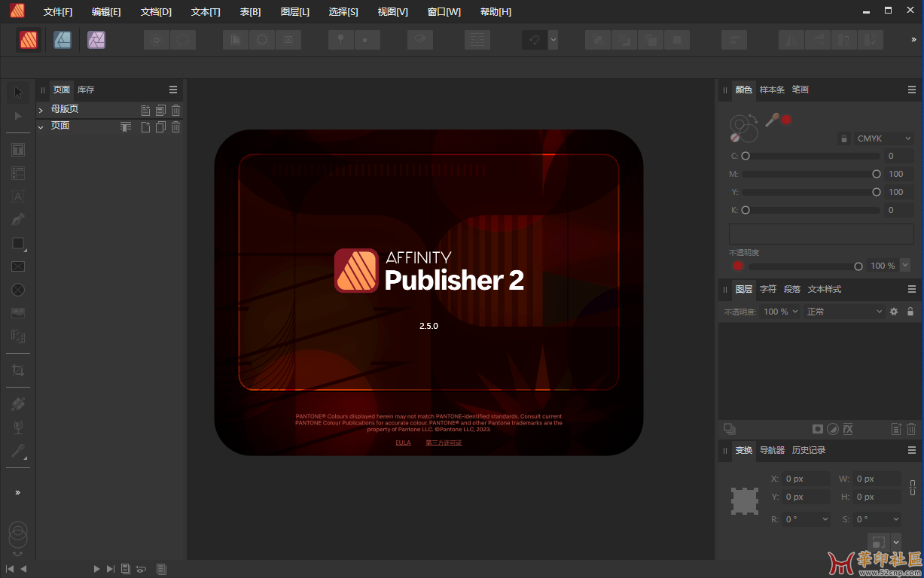Open the CMYK color model dropdown
Viewport: 924px width, 578px height.
coord(884,138)
